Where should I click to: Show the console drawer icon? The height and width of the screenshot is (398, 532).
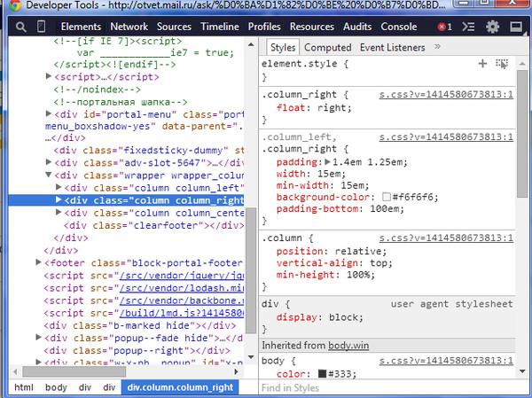click(x=468, y=27)
